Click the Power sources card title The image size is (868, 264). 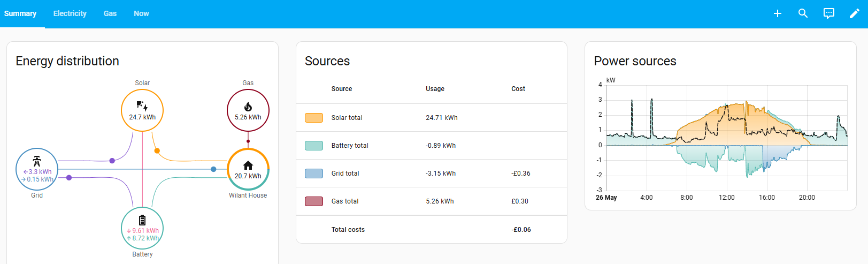pyautogui.click(x=635, y=61)
